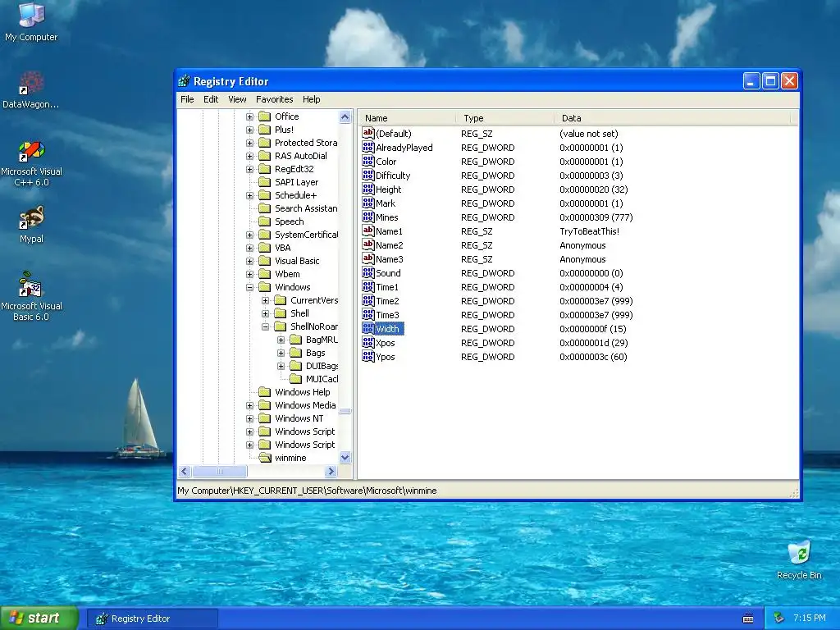The width and height of the screenshot is (840, 630).
Task: Select the Search Assistant key
Action: pyautogui.click(x=306, y=208)
